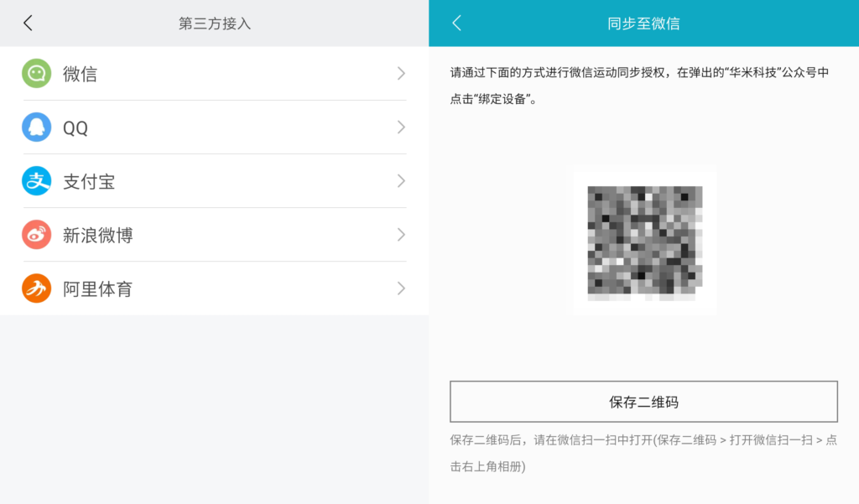Expand the 阿里体育 row chevron
Screen dimensions: 859x504
point(401,288)
